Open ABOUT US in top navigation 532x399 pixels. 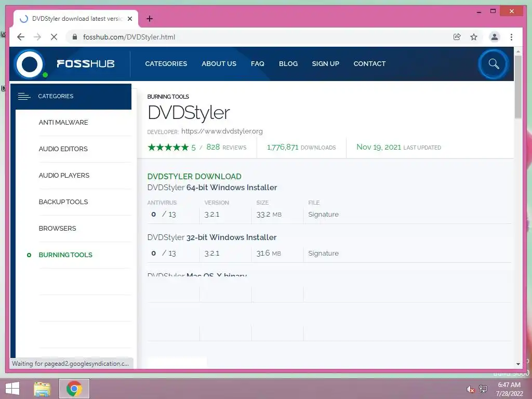pyautogui.click(x=219, y=64)
